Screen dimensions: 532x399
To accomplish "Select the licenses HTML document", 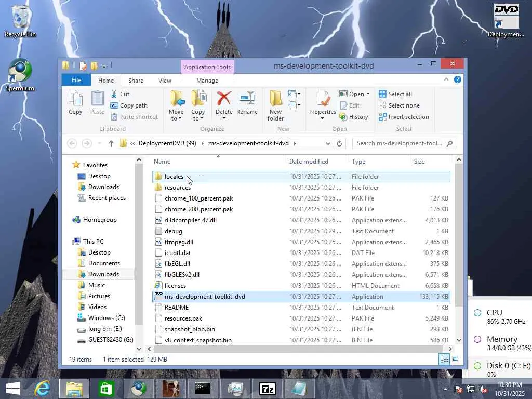I will click(x=301, y=286).
